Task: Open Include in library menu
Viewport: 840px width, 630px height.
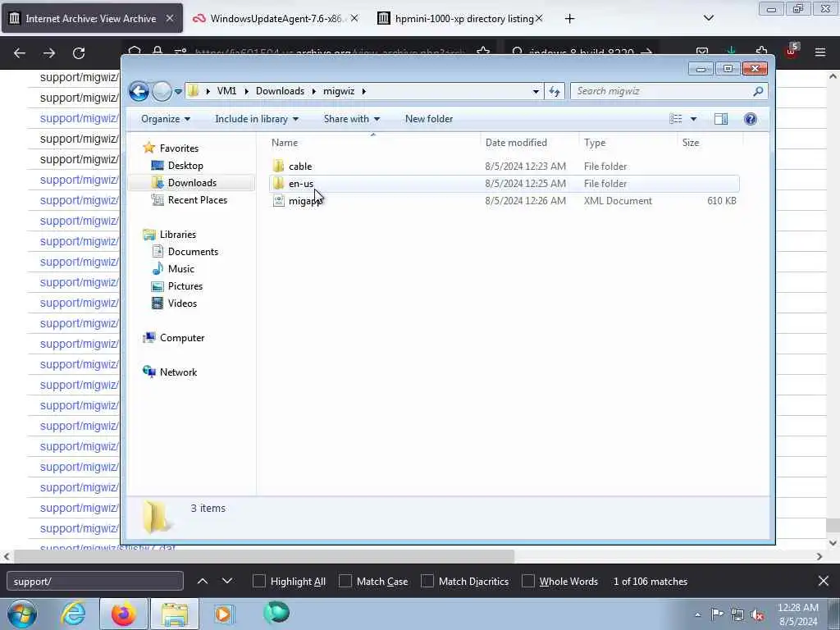Action: coord(257,119)
